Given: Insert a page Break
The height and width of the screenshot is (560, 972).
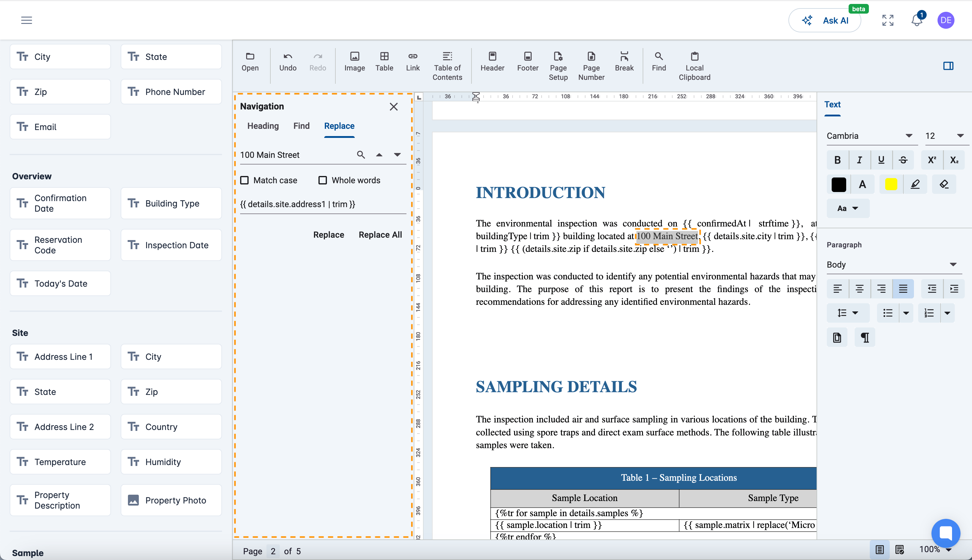Looking at the screenshot, I should coord(624,62).
